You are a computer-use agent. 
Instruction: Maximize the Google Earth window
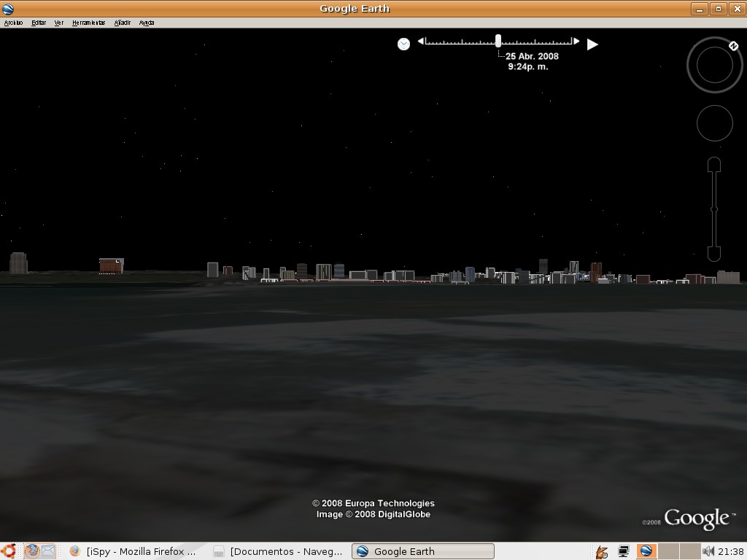(x=719, y=9)
